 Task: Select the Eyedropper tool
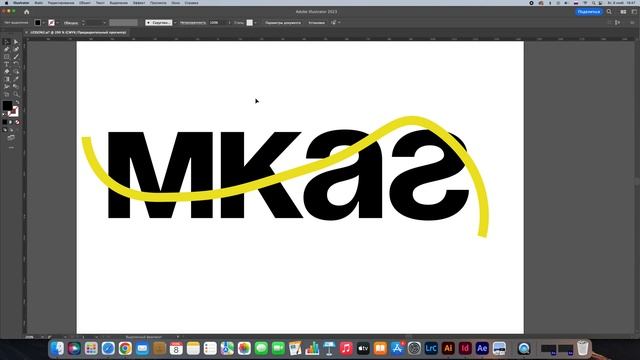[16, 79]
